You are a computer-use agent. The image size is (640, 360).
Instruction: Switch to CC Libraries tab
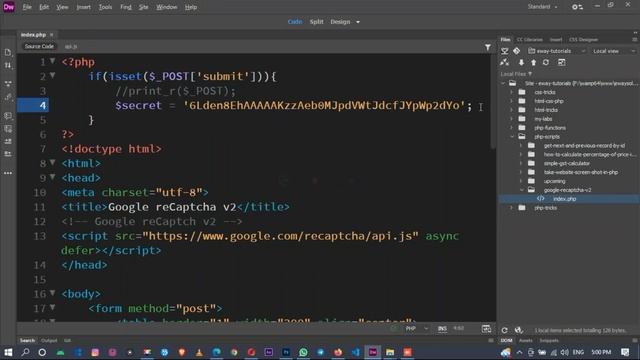click(529, 40)
